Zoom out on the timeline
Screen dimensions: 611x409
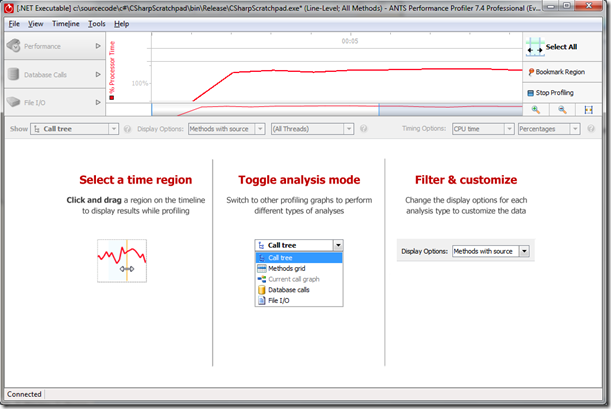[562, 110]
